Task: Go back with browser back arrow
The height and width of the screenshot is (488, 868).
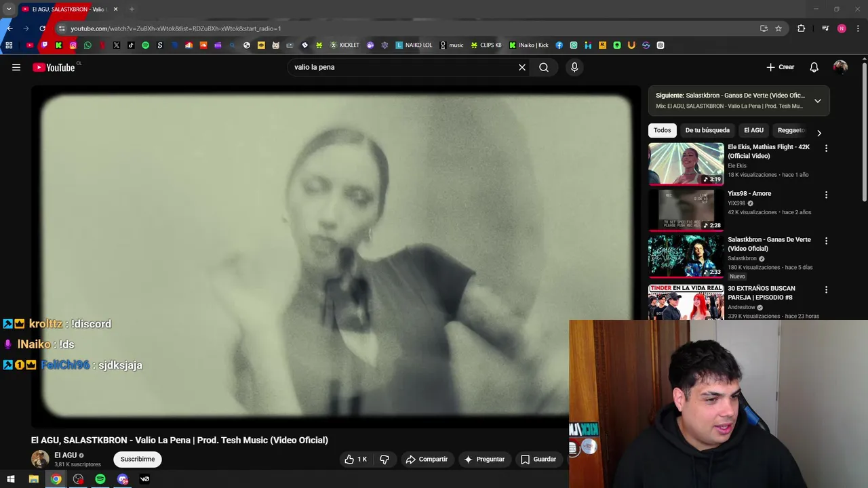Action: tap(9, 28)
